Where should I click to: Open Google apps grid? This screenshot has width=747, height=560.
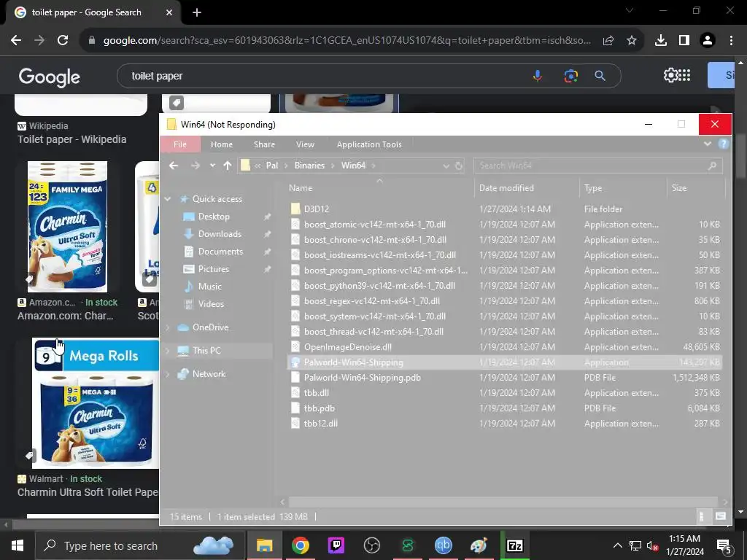tap(684, 75)
